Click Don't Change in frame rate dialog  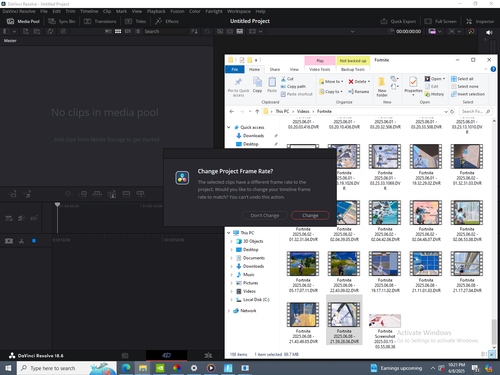[x=265, y=215]
